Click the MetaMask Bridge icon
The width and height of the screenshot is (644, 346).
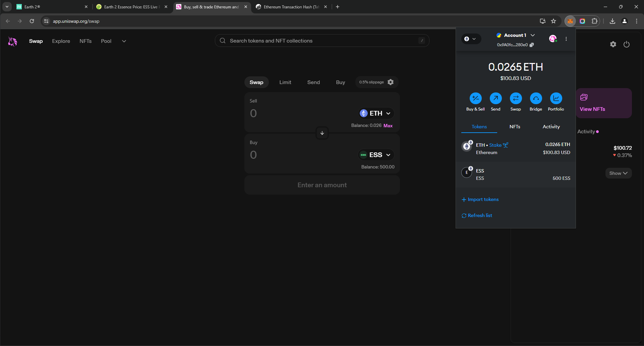(536, 98)
